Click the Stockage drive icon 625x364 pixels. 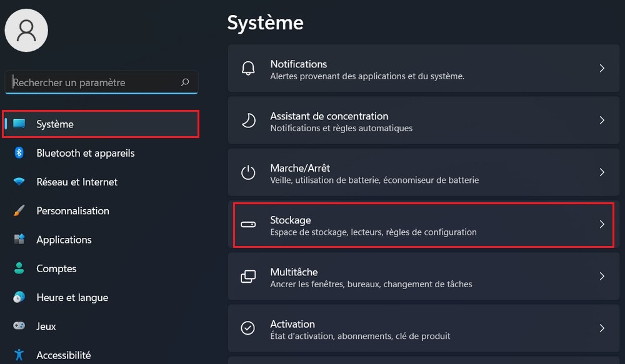[x=248, y=224]
